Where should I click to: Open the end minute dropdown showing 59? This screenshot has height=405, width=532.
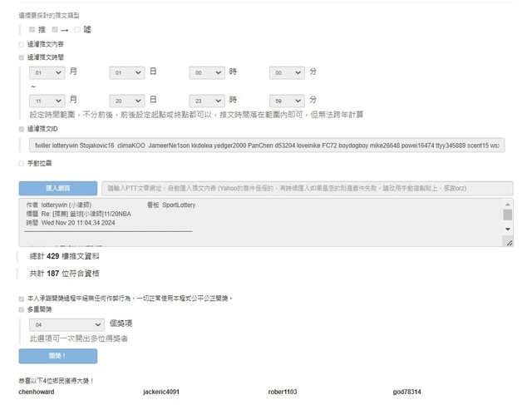[x=287, y=100]
